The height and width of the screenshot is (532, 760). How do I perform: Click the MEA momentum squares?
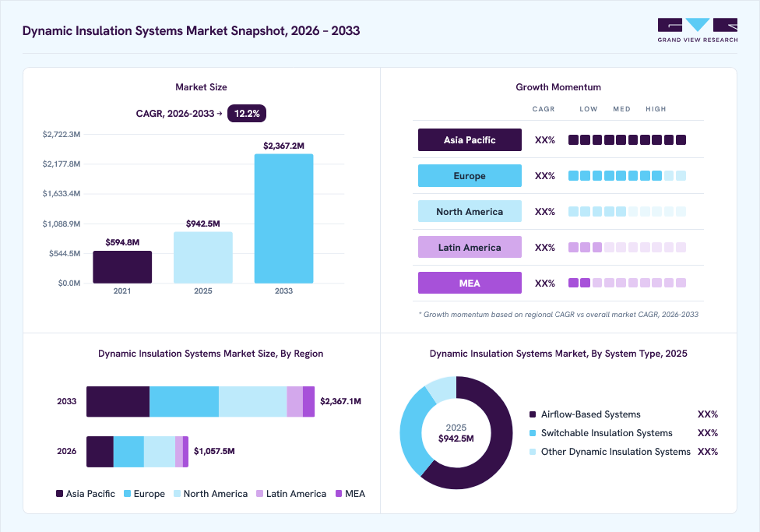coord(627,283)
